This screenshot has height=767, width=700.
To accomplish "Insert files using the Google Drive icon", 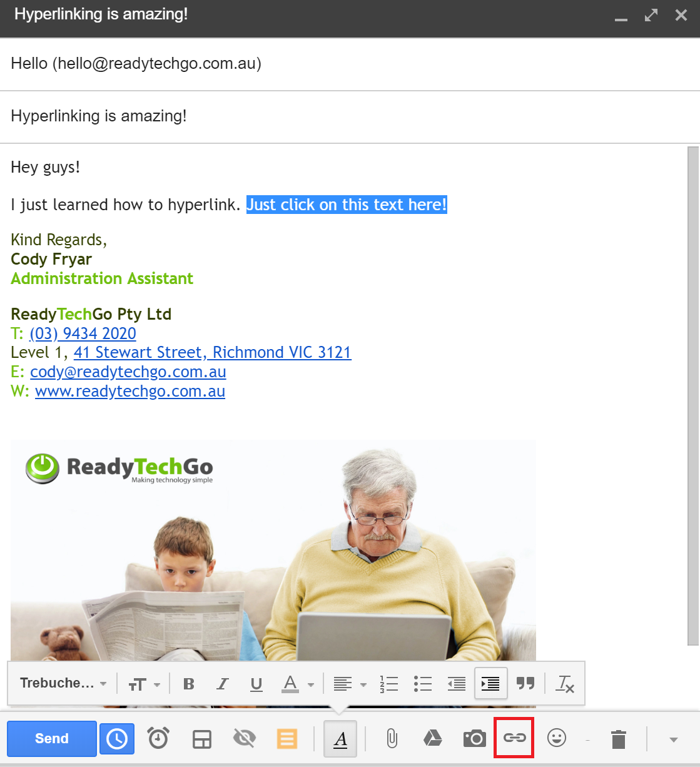I will click(433, 739).
